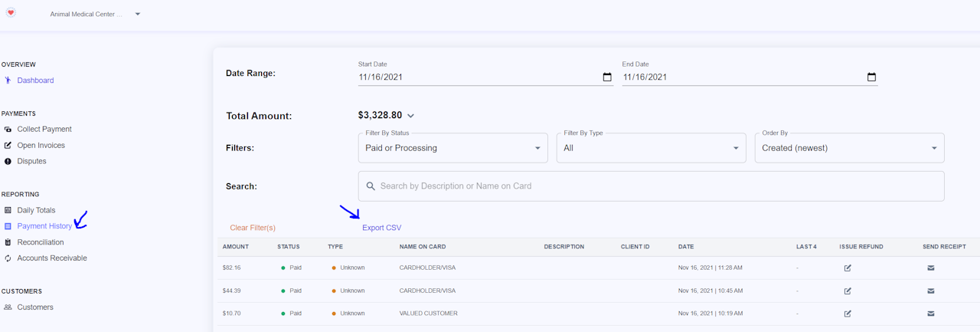Click the Export CSV link

(381, 228)
